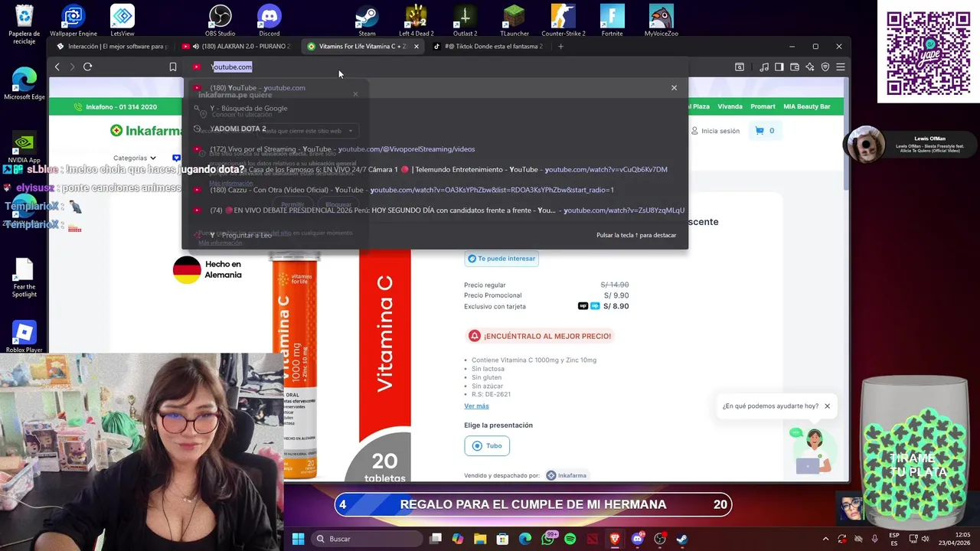This screenshot has height=551, width=980.
Task: Close the Vitamins For Life tab
Action: [x=416, y=47]
